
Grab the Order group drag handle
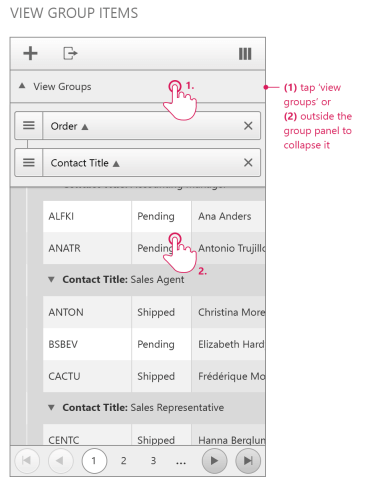click(29, 126)
